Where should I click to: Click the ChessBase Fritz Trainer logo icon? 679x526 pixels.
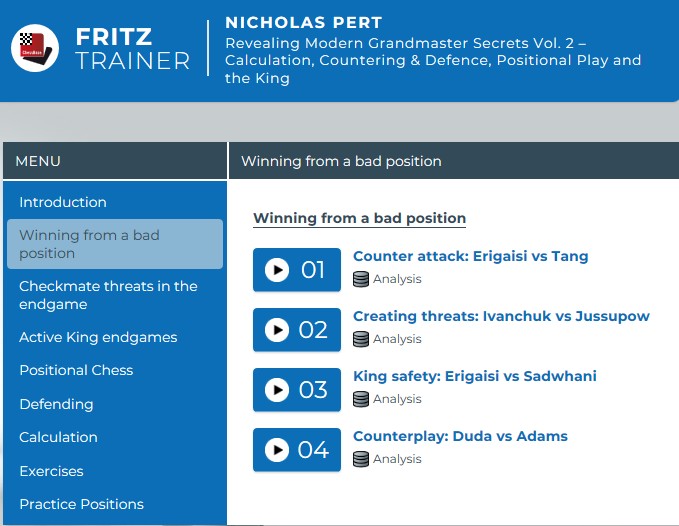click(x=35, y=48)
